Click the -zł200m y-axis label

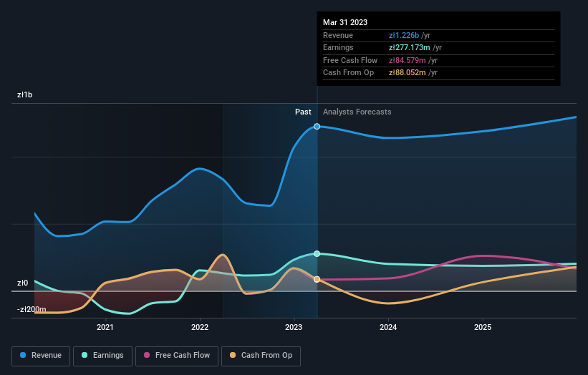pos(32,309)
